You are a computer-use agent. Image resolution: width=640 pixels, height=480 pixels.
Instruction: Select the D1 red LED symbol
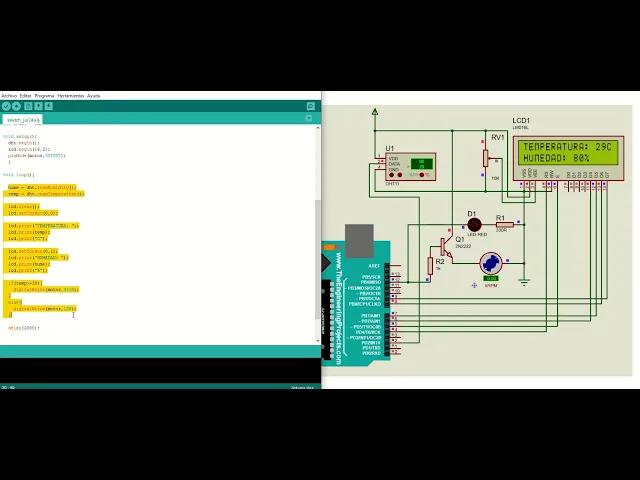tap(474, 225)
